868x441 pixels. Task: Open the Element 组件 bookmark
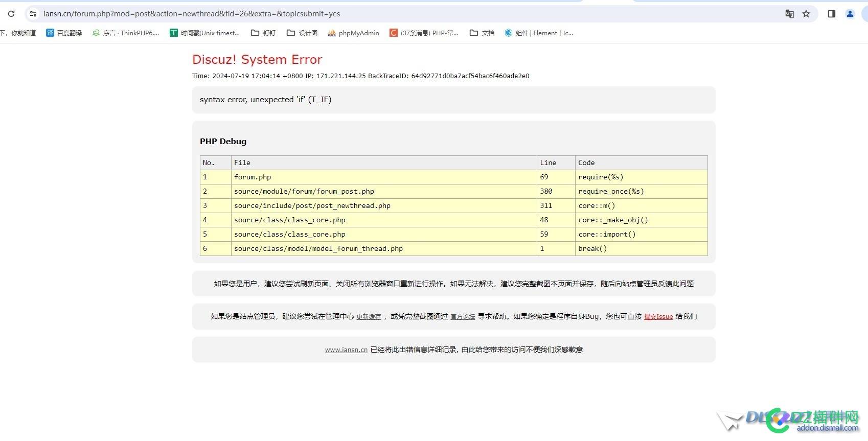coord(539,33)
